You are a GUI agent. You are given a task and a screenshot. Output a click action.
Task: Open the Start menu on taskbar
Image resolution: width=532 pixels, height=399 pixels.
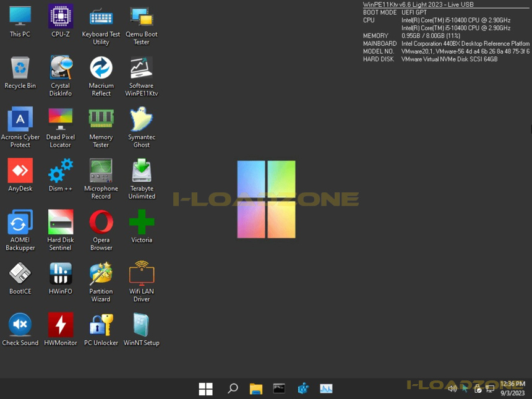point(205,389)
